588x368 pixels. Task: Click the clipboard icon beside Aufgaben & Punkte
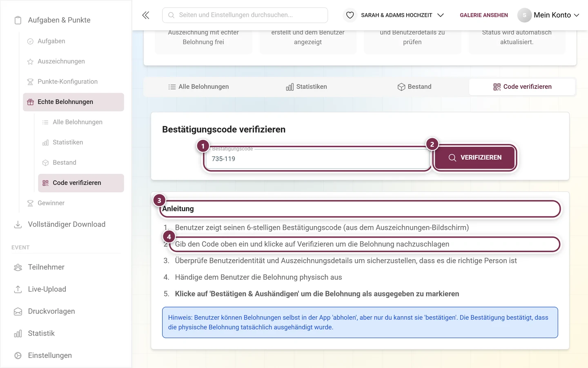18,20
